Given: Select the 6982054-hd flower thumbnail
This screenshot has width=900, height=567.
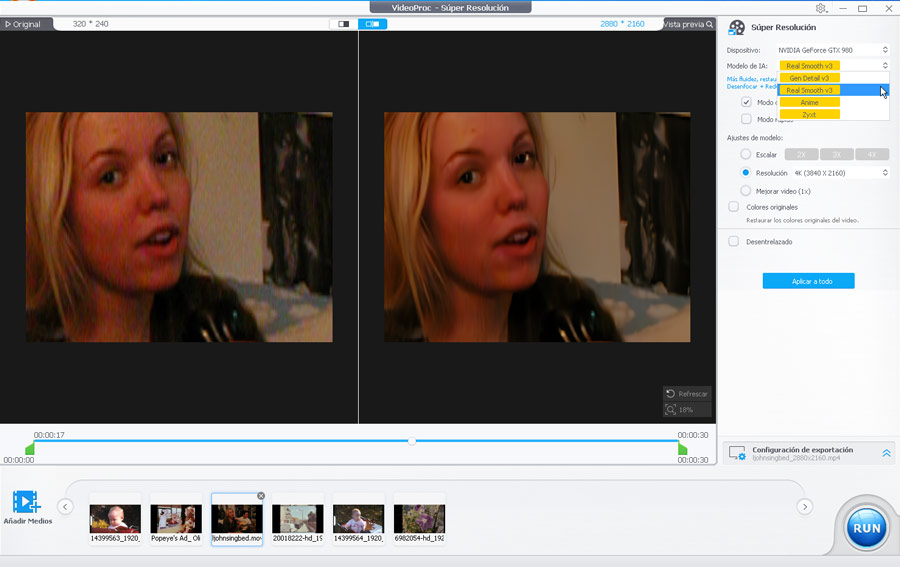Looking at the screenshot, I should click(x=419, y=519).
